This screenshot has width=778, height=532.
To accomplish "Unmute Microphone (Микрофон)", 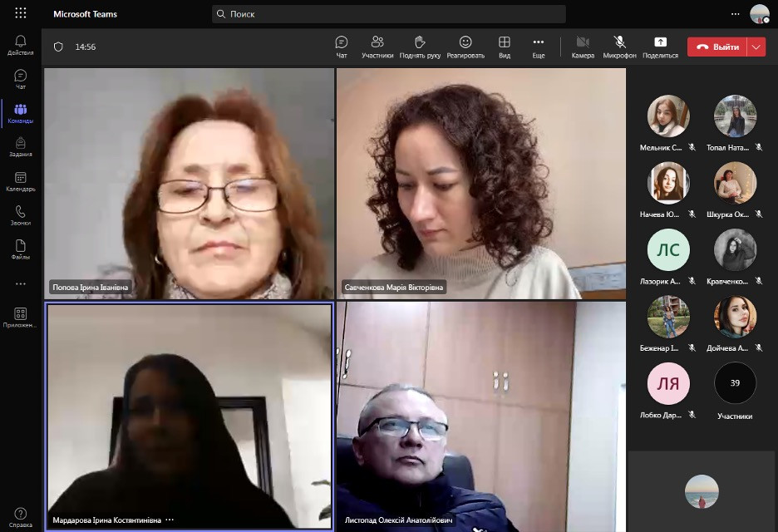I will click(620, 47).
